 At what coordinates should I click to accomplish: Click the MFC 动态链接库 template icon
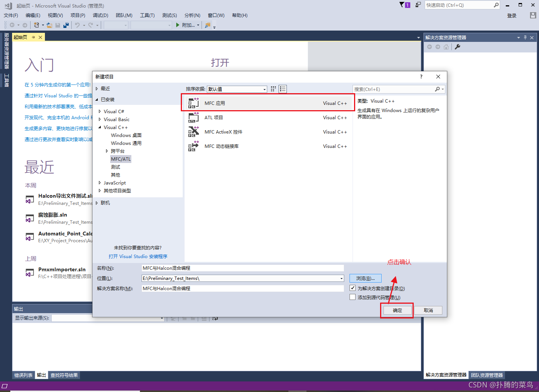(x=193, y=146)
